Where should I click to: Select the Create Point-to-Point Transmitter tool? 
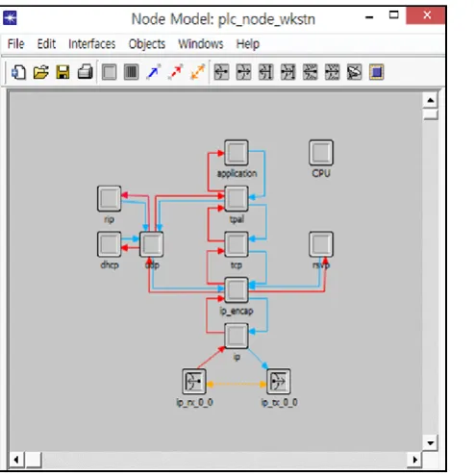(243, 72)
